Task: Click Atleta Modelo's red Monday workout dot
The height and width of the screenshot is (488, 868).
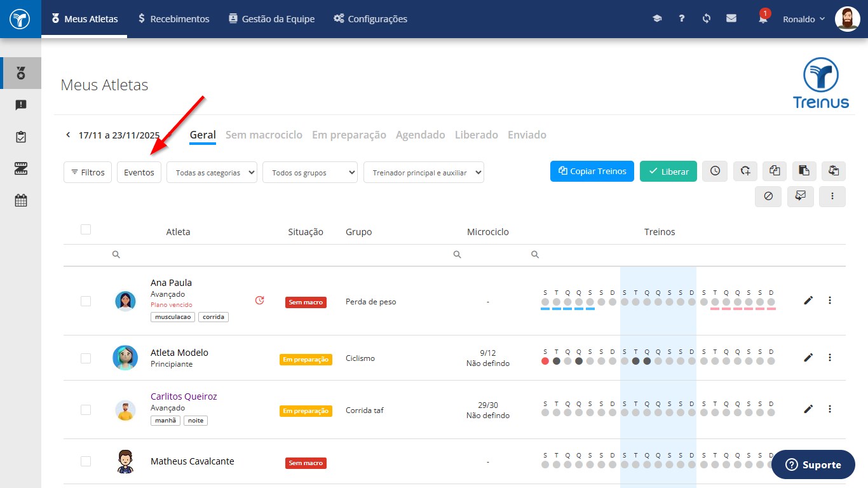Action: click(545, 361)
